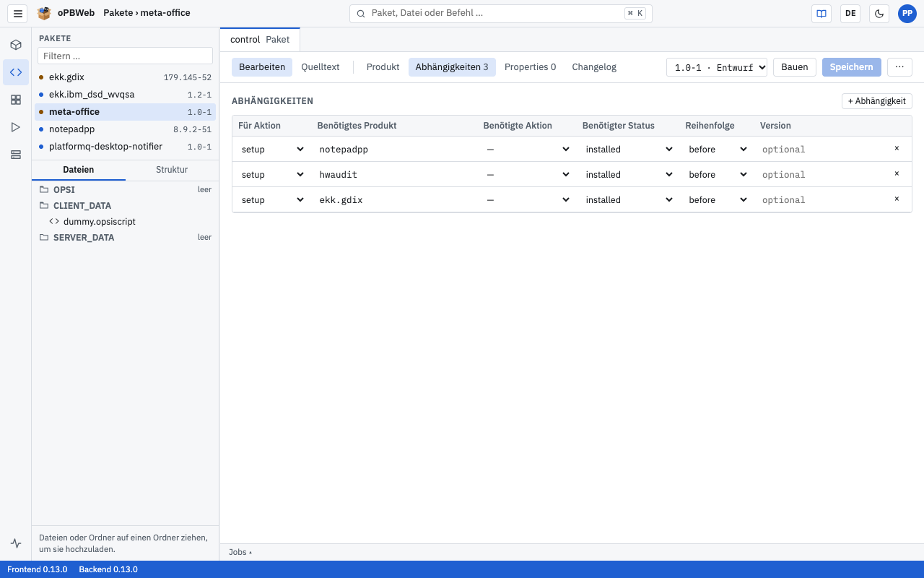Open the Properties tab
This screenshot has width=924, height=578.
530,67
